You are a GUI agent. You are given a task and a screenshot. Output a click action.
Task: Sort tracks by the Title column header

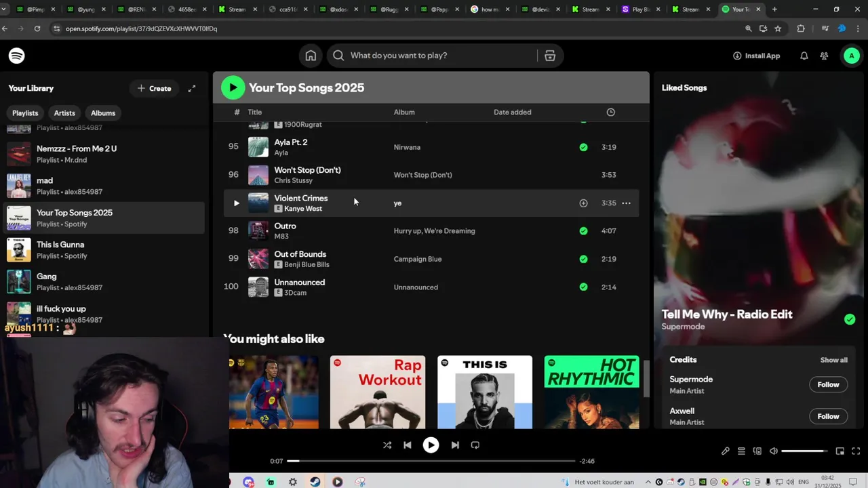[254, 113]
